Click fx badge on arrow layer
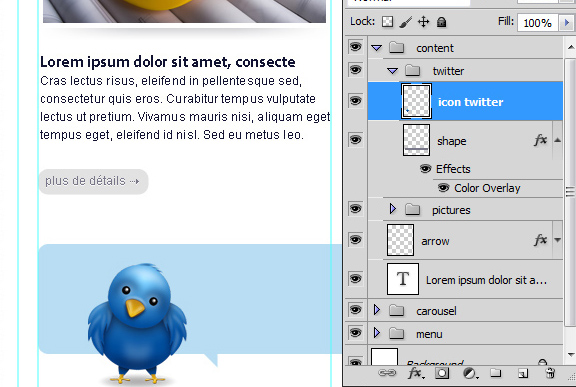Image resolution: width=576 pixels, height=387 pixels. (x=540, y=240)
